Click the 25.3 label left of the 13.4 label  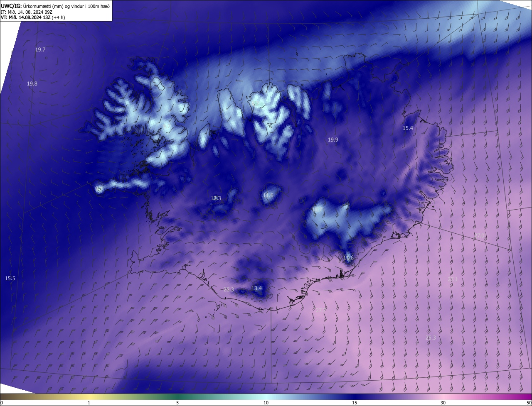(229, 289)
